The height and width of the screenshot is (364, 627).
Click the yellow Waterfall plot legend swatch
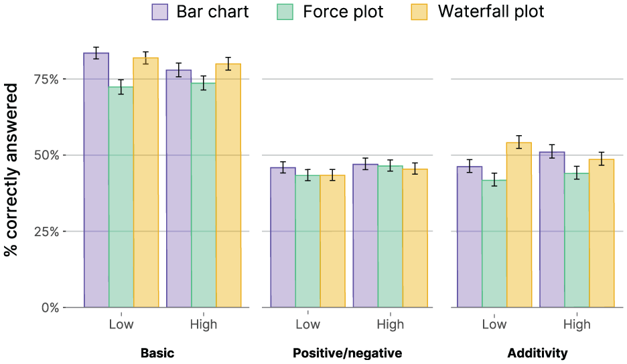point(419,11)
